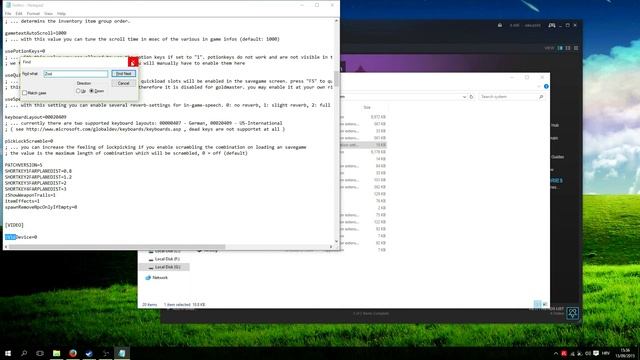Viewport: 640px width, 360px height.
Task: Click Steam notification lock icon
Action: (500, 25)
